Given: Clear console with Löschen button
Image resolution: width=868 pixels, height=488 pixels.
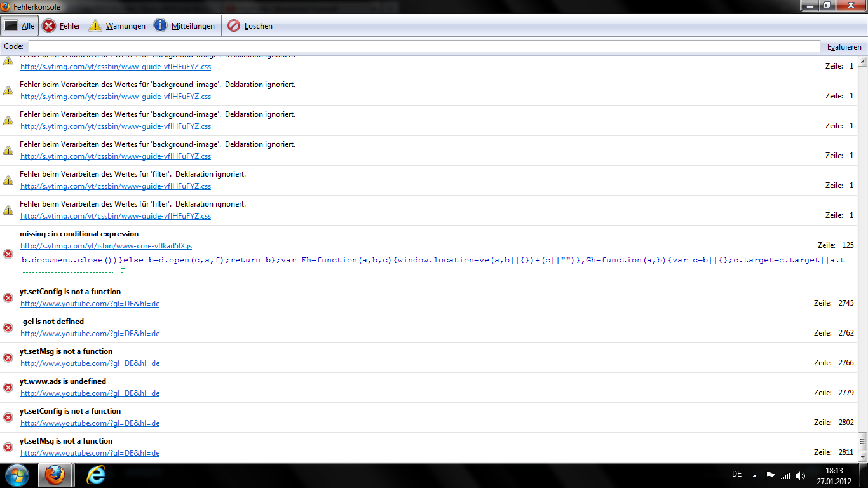Looking at the screenshot, I should tap(250, 26).
